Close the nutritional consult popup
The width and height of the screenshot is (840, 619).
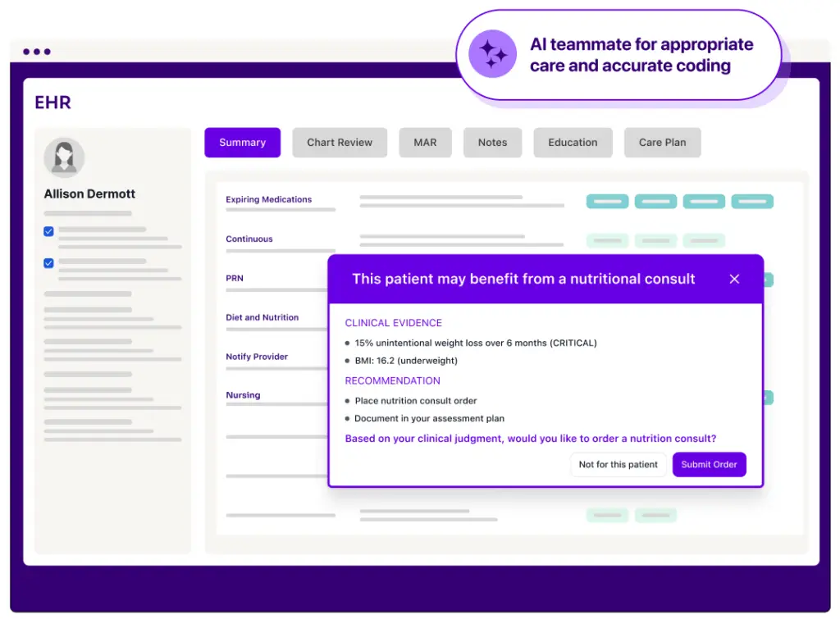pyautogui.click(x=734, y=279)
